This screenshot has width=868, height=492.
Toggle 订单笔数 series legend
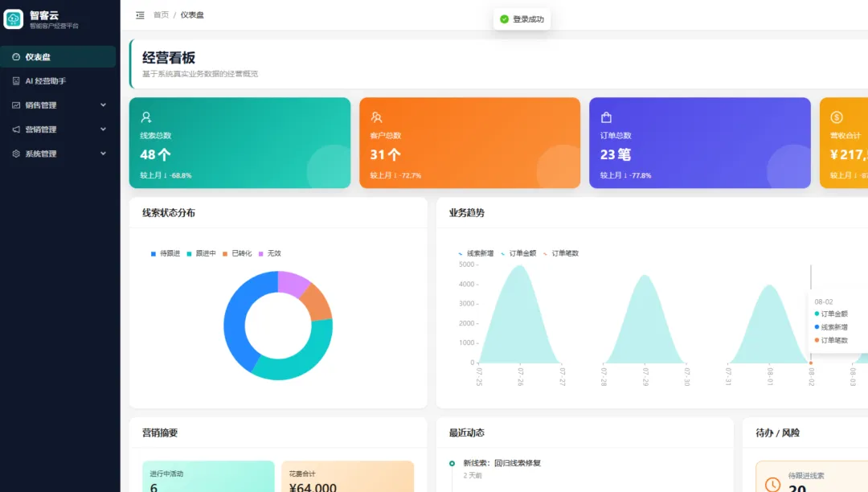(x=561, y=253)
